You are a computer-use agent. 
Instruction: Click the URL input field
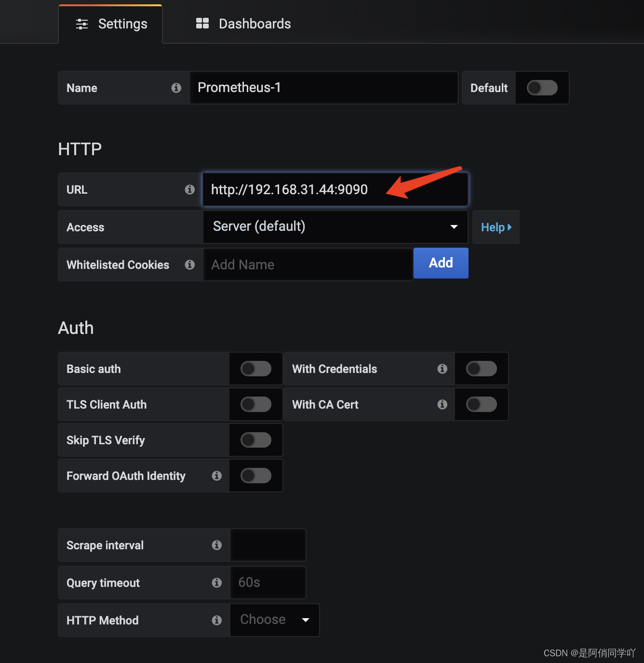tap(335, 189)
